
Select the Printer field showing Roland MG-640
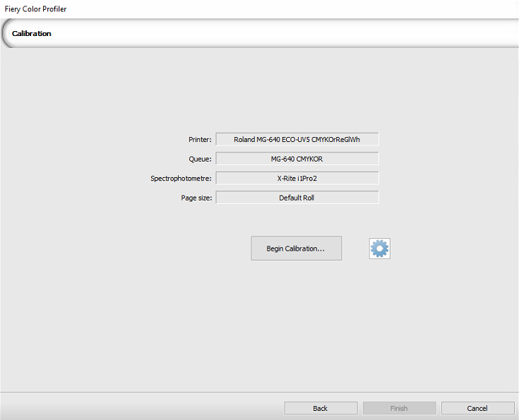click(297, 139)
